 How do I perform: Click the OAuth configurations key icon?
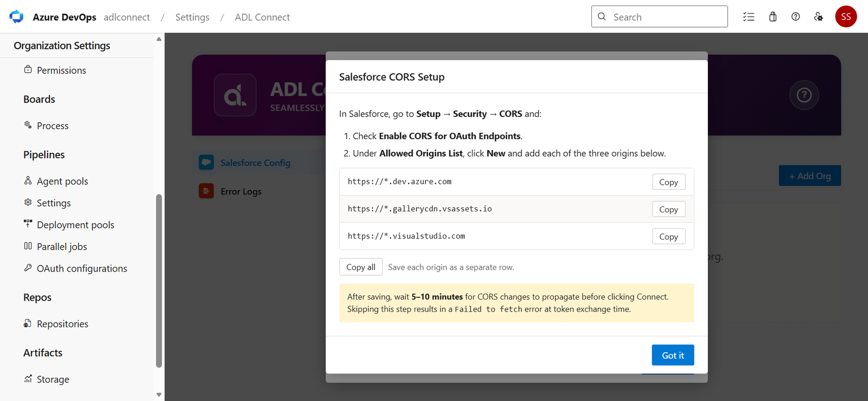point(28,268)
